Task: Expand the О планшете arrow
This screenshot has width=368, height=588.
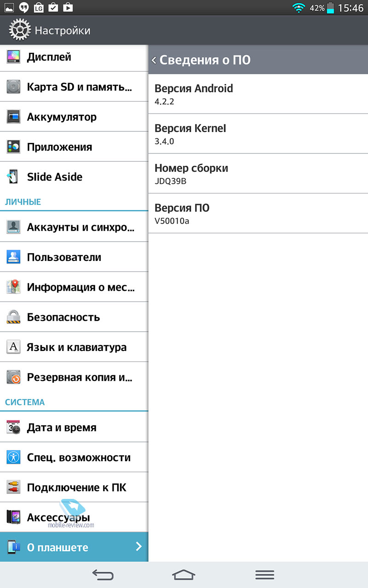Action: click(x=138, y=547)
